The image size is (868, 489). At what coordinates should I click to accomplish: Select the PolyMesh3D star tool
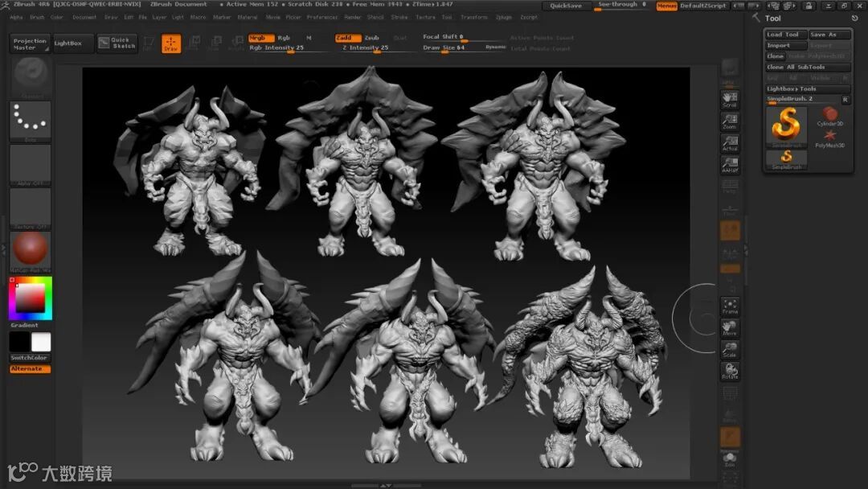coord(829,138)
